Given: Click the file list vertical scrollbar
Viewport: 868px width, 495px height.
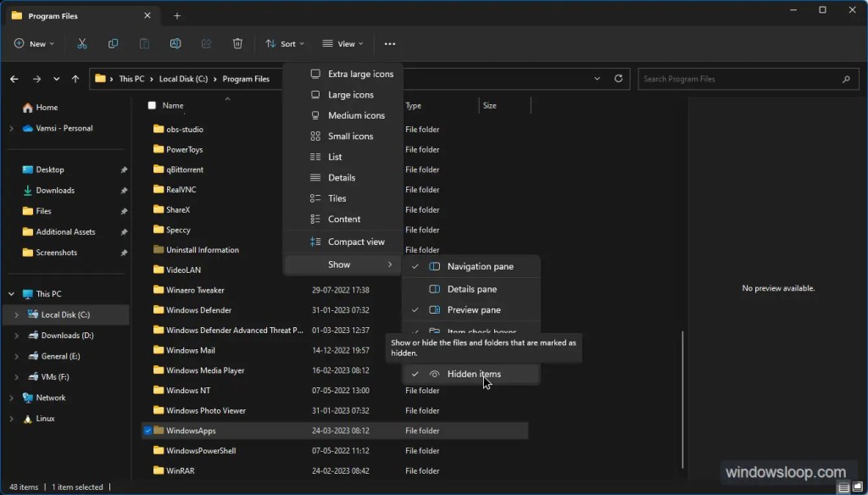Looking at the screenshot, I should click(682, 400).
